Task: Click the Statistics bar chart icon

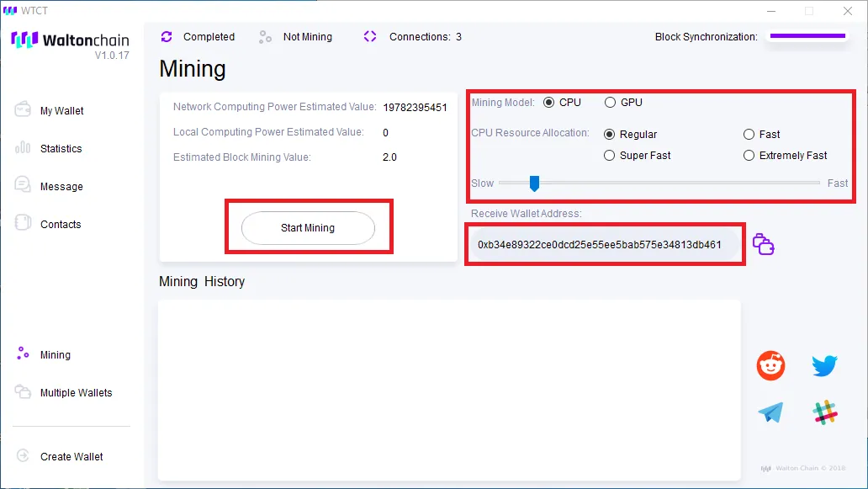Action: [23, 147]
